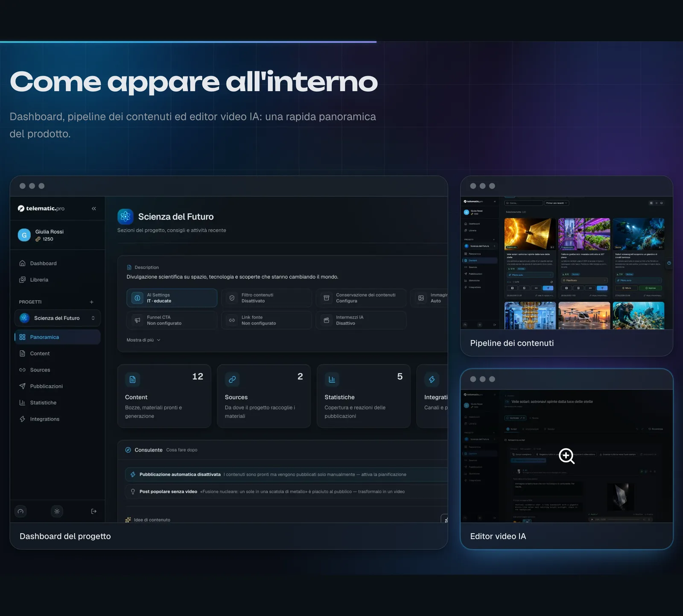Click the magnifier zoom icon on Editor video IA
This screenshot has height=616, width=683.
[566, 456]
